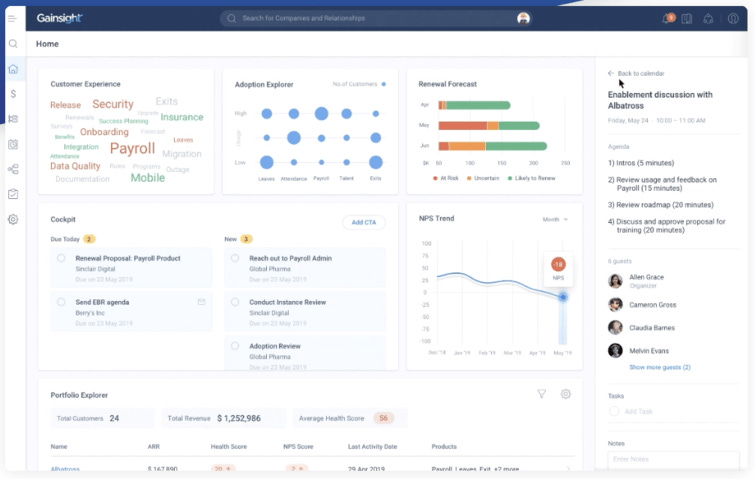
Task: Click the help question mark icon
Action: pos(733,19)
